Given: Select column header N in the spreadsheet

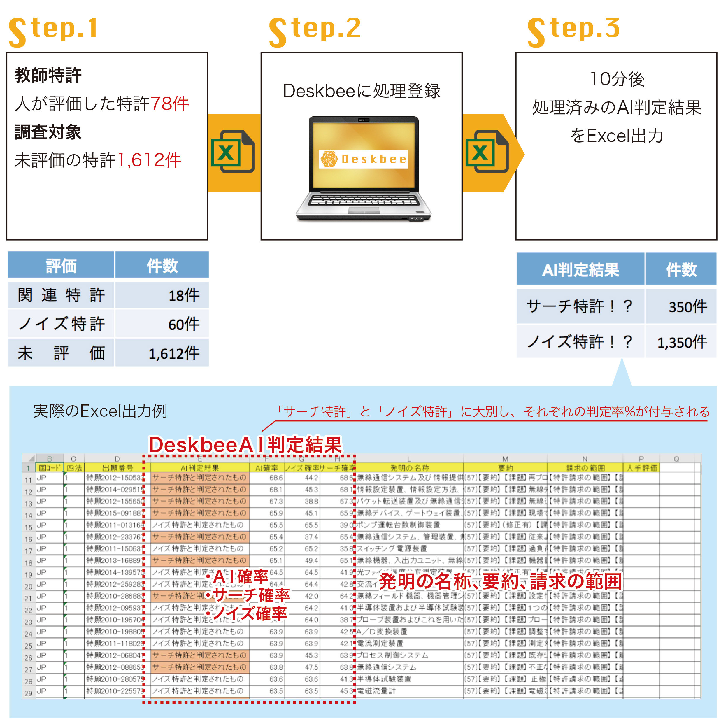Looking at the screenshot, I should (585, 459).
